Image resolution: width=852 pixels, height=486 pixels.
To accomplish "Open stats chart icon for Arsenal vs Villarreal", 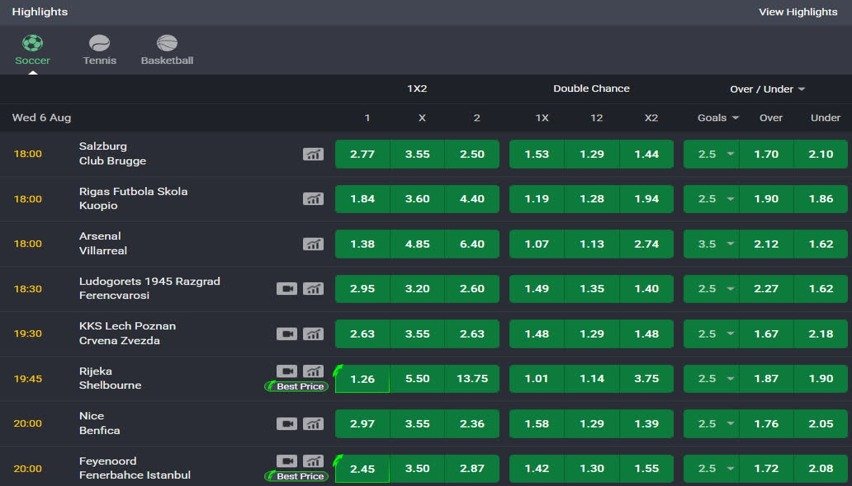I will 313,244.
